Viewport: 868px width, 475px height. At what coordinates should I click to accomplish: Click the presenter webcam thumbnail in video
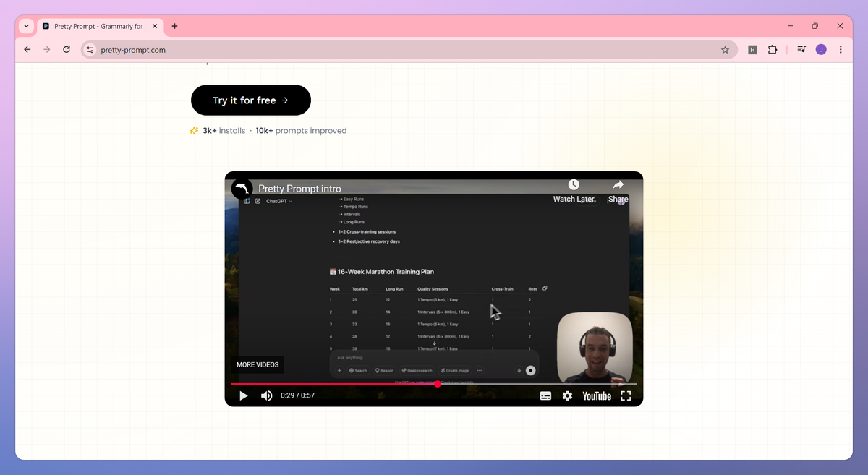pyautogui.click(x=595, y=348)
